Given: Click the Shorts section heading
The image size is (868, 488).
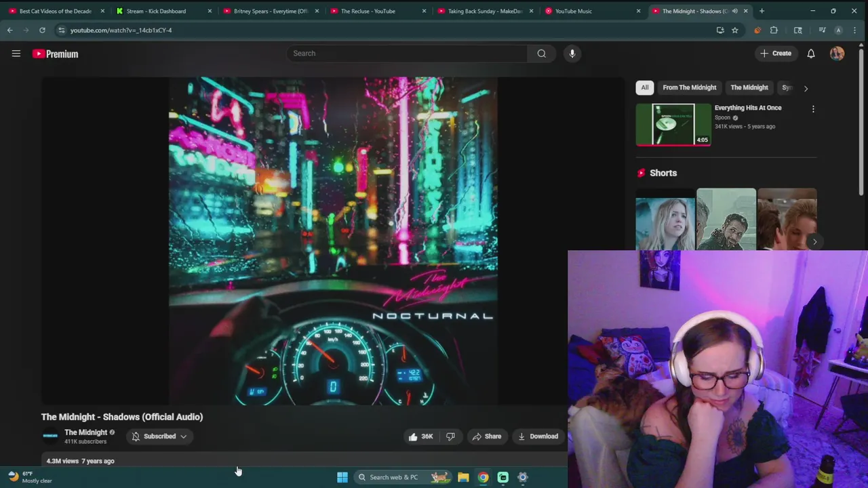Looking at the screenshot, I should pos(663,173).
